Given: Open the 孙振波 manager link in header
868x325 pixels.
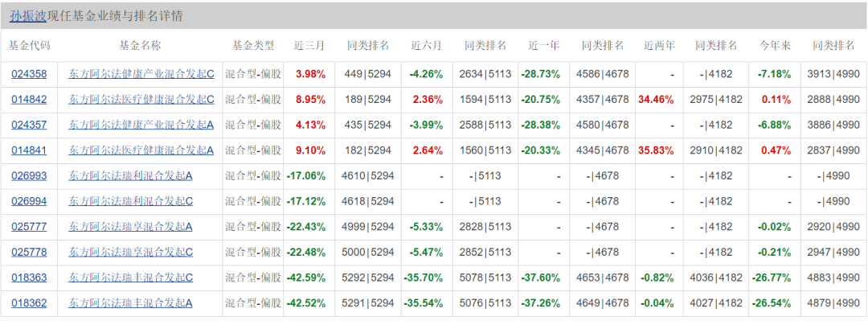Looking at the screenshot, I should click(x=27, y=16).
